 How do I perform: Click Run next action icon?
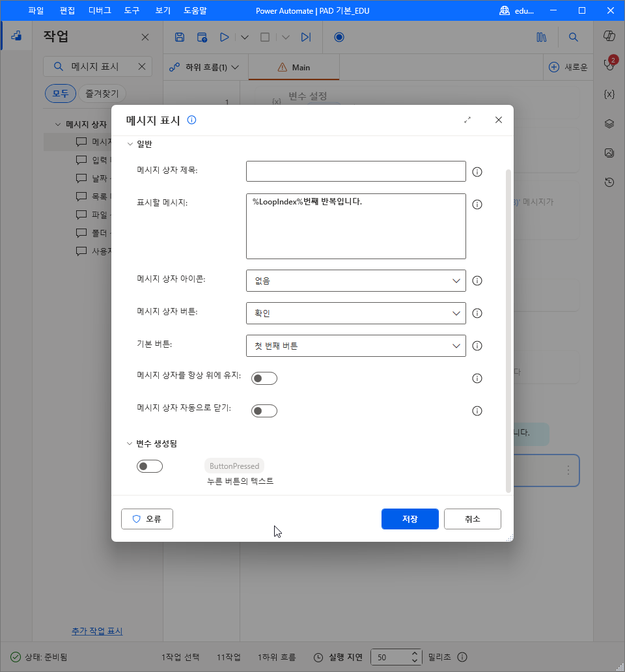click(x=306, y=37)
